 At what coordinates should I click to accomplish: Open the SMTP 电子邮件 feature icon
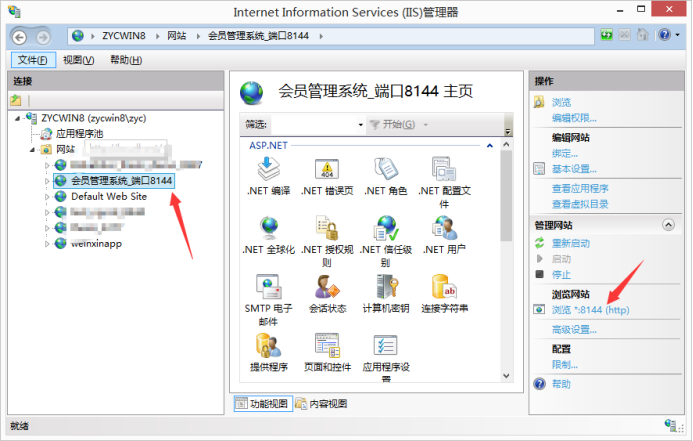click(x=268, y=287)
